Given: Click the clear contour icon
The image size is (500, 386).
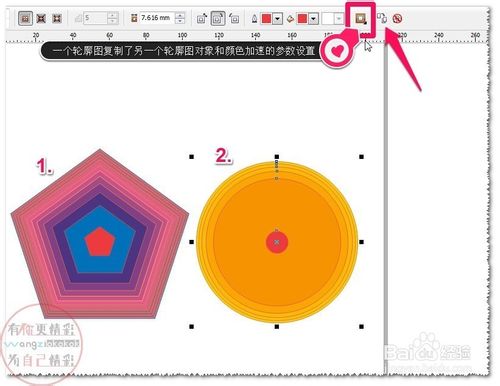Looking at the screenshot, I should point(397,18).
